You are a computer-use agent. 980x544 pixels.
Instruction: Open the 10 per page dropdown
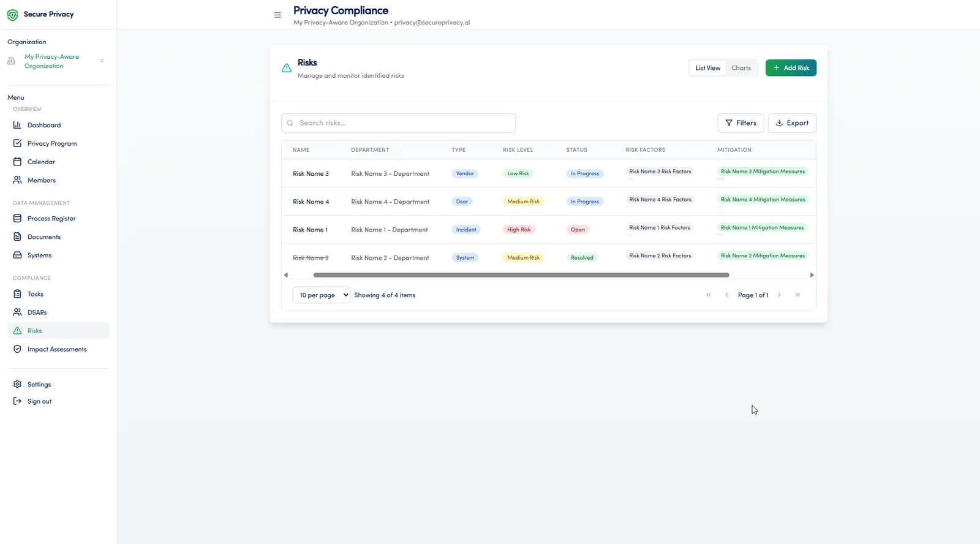point(322,295)
